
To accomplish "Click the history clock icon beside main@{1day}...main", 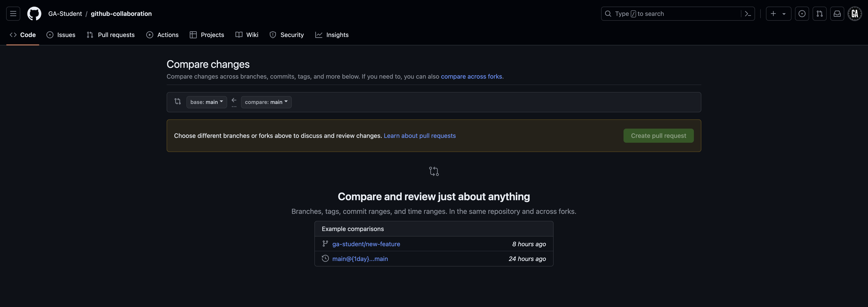I will [x=325, y=258].
